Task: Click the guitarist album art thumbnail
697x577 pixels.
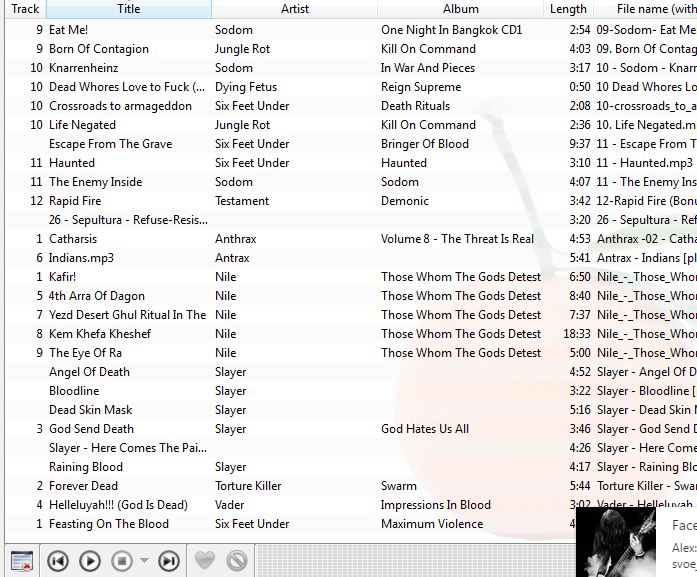Action: [616, 542]
